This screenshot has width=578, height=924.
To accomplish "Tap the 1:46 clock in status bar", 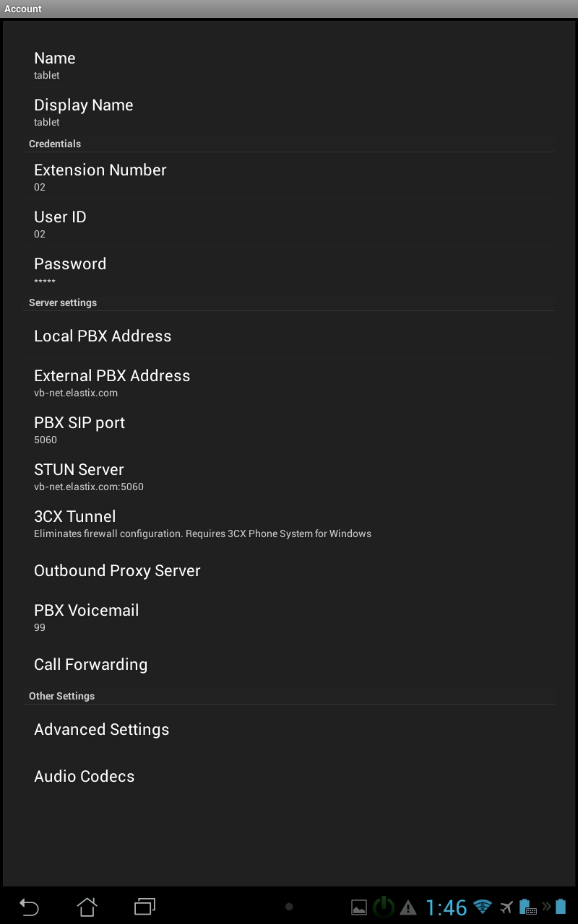I will click(x=446, y=907).
